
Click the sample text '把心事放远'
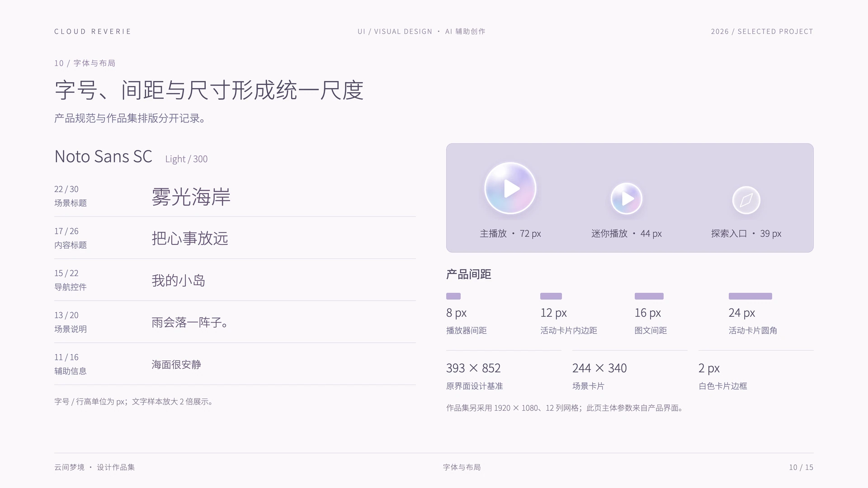pyautogui.click(x=190, y=239)
